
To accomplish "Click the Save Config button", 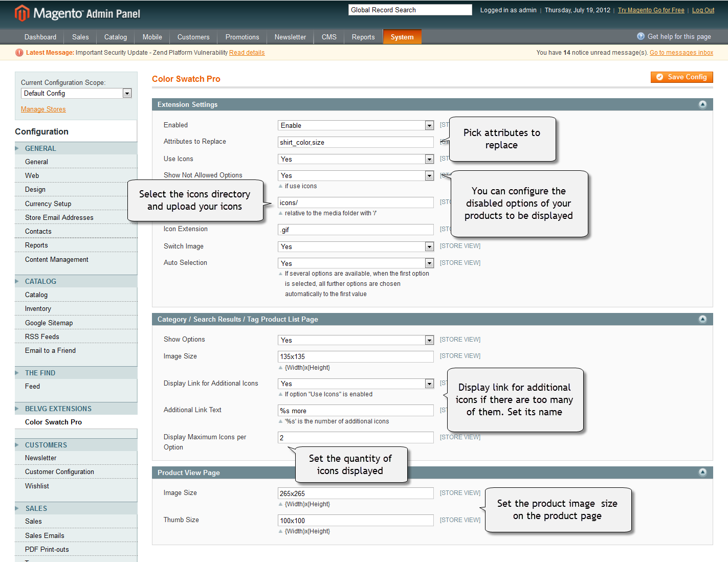I will [681, 77].
